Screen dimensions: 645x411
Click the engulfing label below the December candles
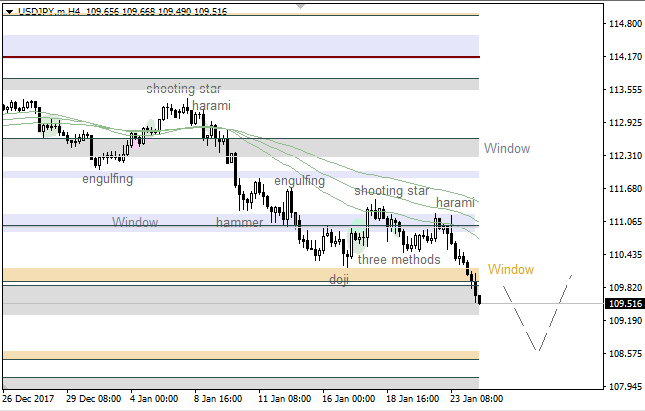coord(107,179)
